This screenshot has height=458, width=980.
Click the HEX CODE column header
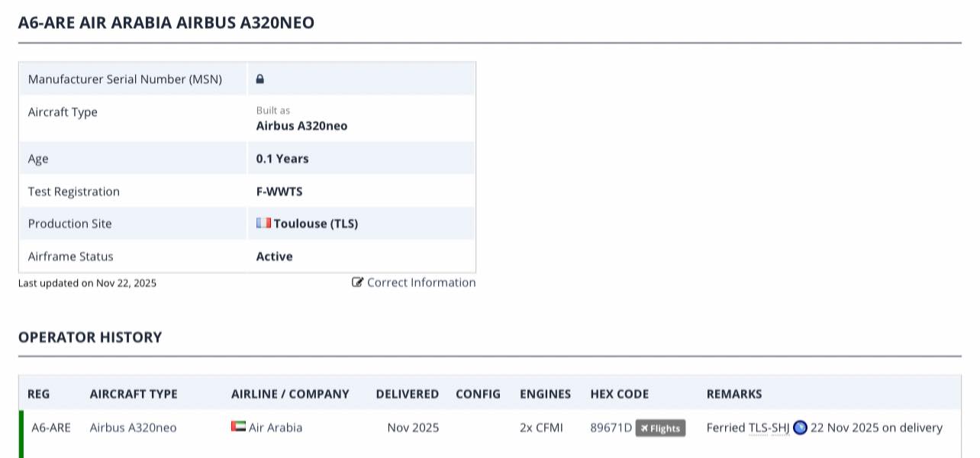click(619, 394)
